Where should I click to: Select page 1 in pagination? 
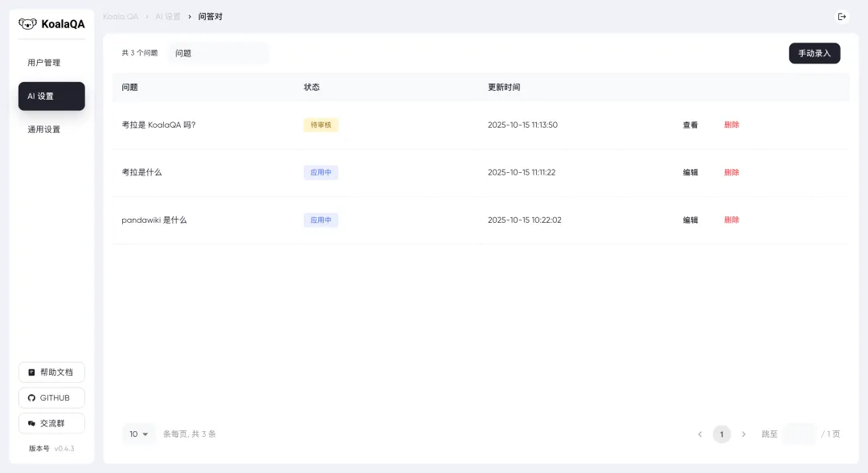tap(722, 434)
